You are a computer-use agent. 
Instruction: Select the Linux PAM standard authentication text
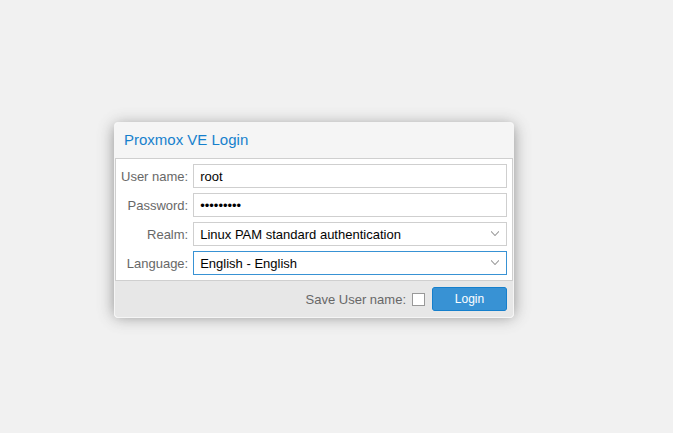(300, 235)
